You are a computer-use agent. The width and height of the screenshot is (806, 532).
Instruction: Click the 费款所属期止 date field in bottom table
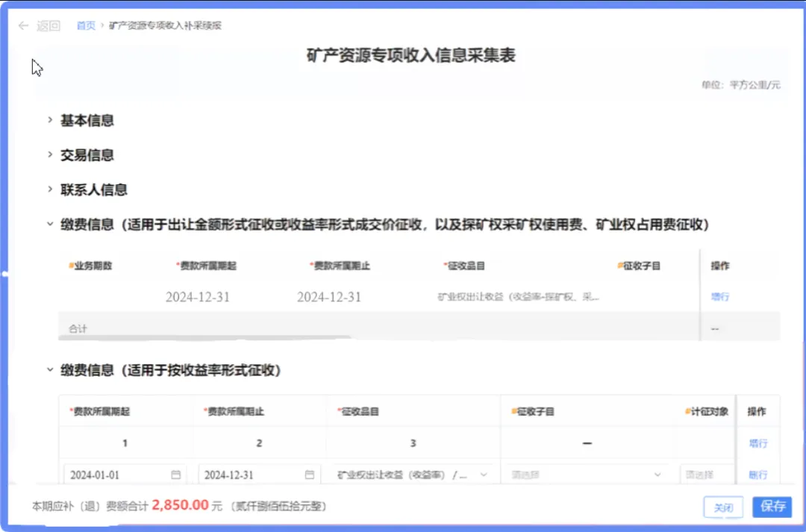[250, 475]
